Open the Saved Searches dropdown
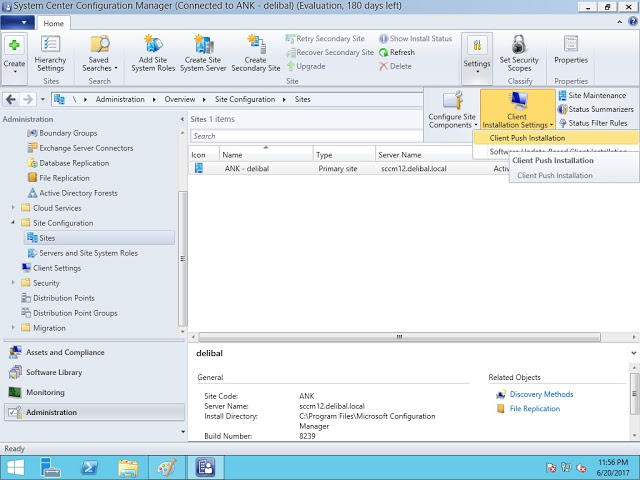The image size is (640, 480). [99, 52]
